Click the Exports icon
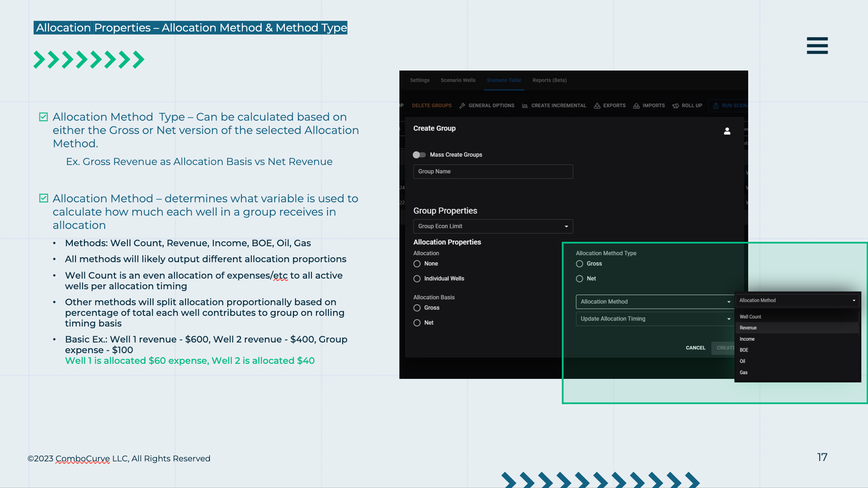Screen dimensions: 868x488 click(x=597, y=106)
